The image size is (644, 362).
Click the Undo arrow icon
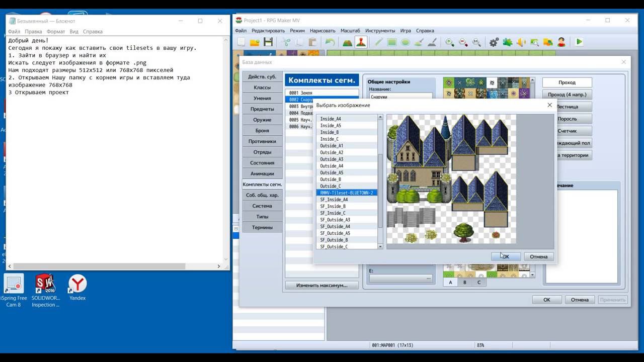330,42
